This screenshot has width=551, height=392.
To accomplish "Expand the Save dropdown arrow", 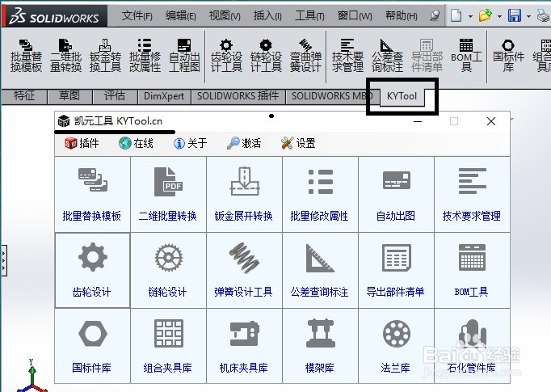I will point(528,16).
